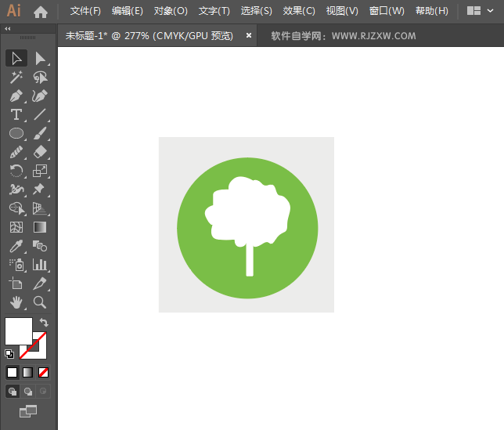Enable Draw Behind drawing mode

click(x=28, y=391)
